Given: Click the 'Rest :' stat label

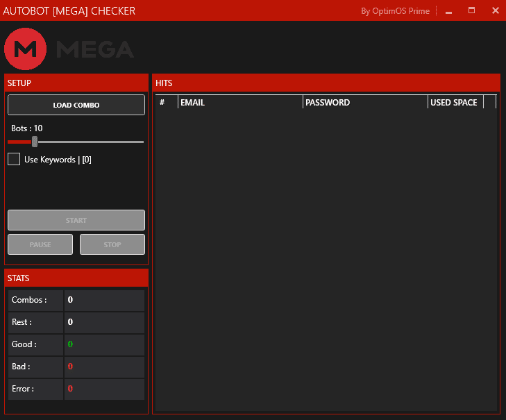Looking at the screenshot, I should click(x=22, y=322).
